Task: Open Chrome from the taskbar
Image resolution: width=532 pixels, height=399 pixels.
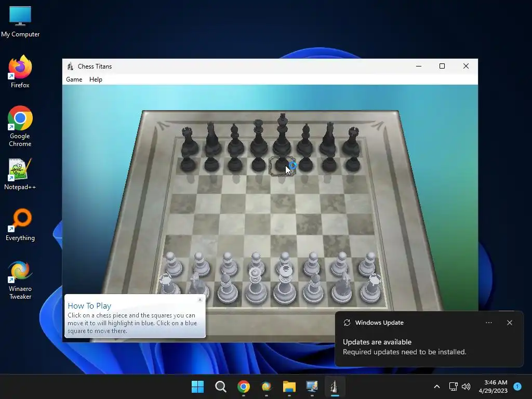Action: pos(244,387)
